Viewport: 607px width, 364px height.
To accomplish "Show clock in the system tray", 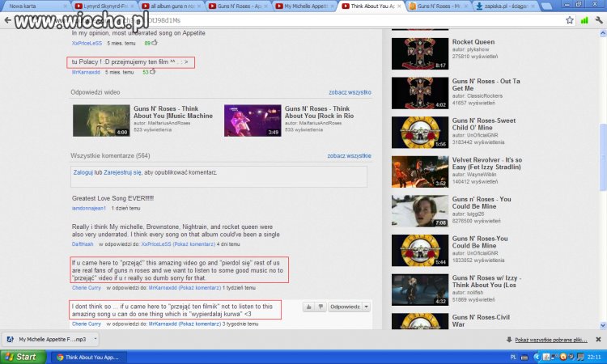I will click(594, 357).
